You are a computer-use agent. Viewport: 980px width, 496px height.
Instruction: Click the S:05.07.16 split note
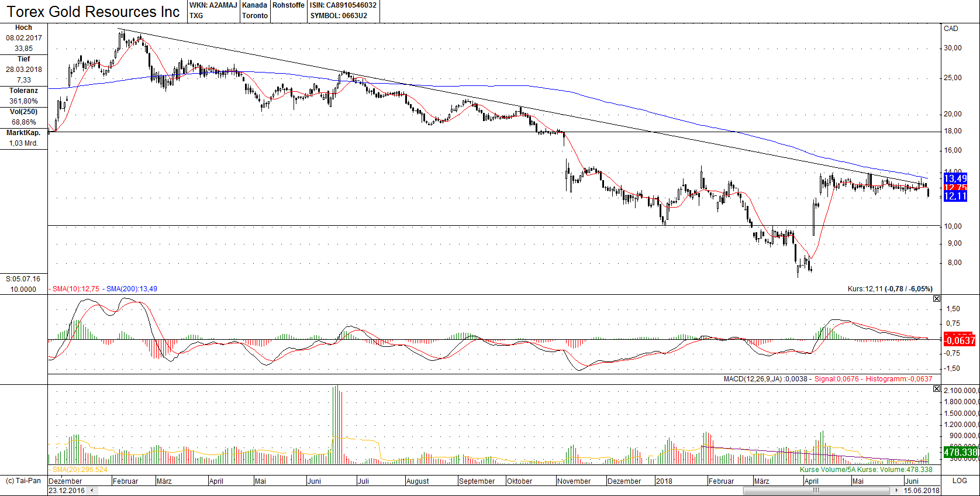(23, 279)
